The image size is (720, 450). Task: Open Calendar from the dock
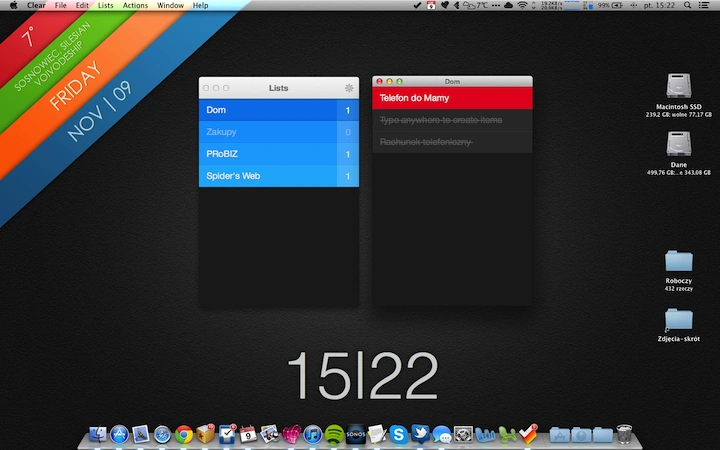coord(248,434)
